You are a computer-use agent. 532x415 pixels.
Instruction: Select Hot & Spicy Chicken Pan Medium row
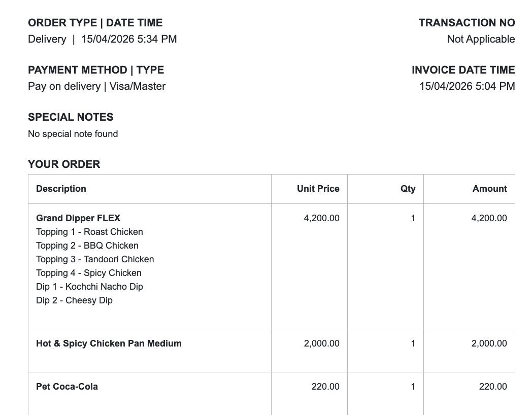272,351
